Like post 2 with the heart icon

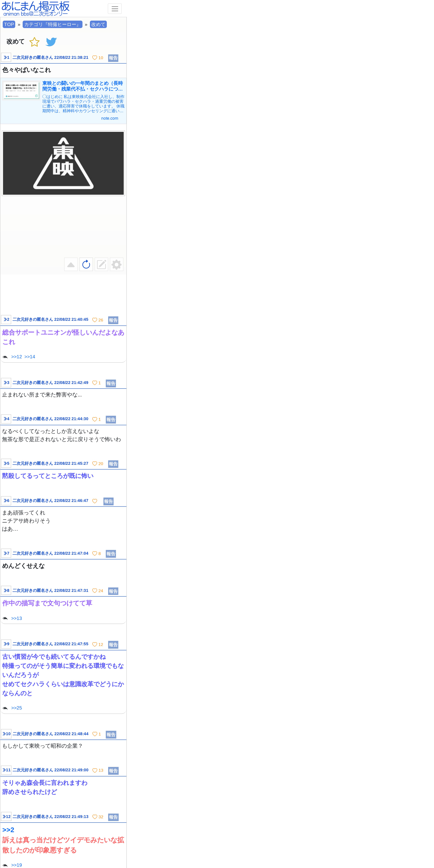pos(95,320)
